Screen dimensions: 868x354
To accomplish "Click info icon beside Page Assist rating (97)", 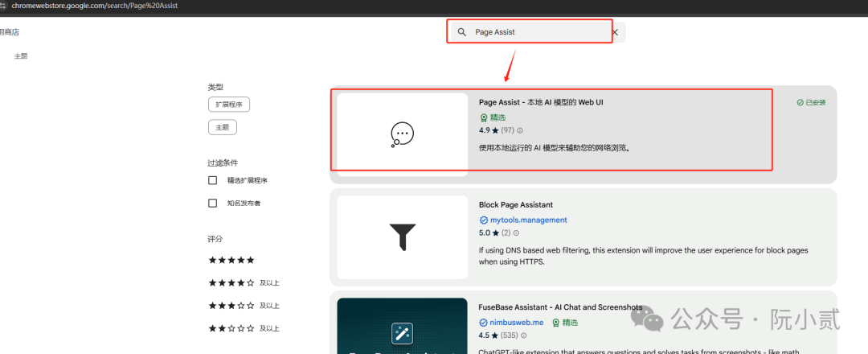I will click(520, 131).
